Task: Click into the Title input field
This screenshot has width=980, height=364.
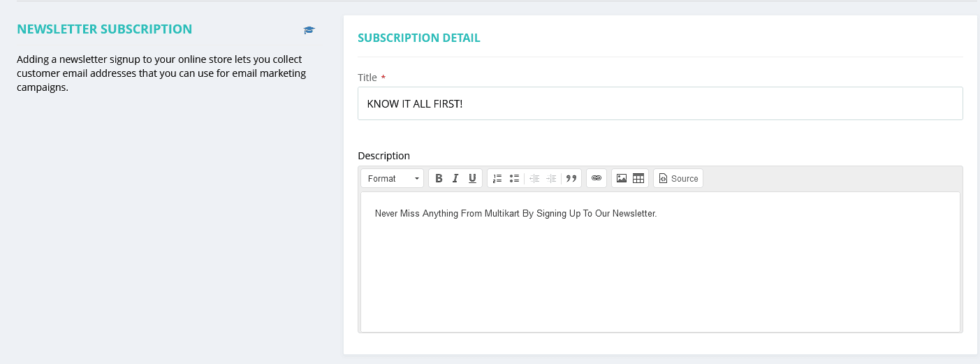Action: tap(659, 103)
